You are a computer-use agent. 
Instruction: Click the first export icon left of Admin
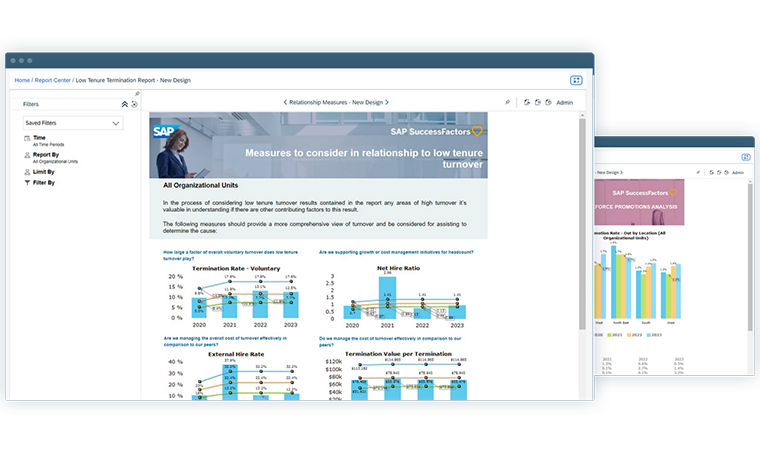coord(525,102)
